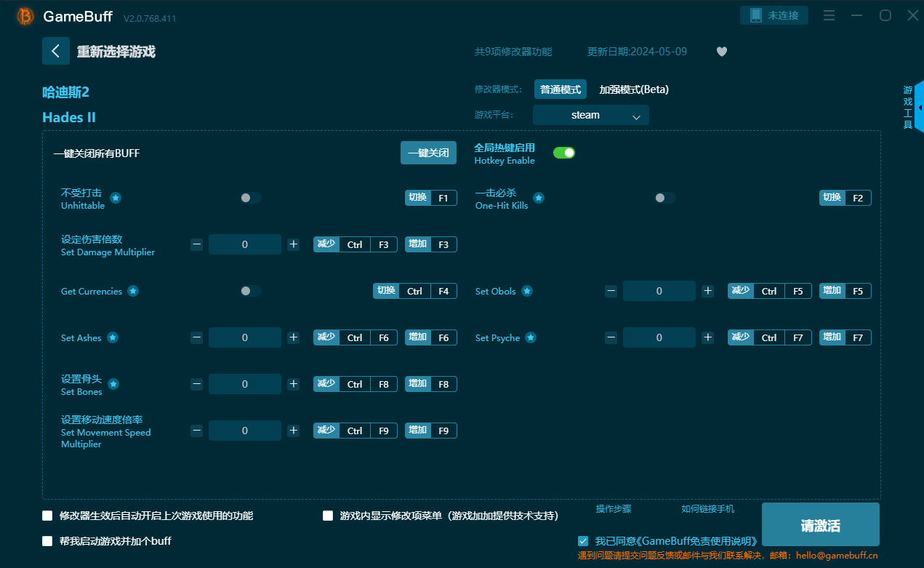Viewport: 924px width, 568px height.
Task: Click 减少 Ctrl F8 Bones hotkey
Action: [x=355, y=384]
